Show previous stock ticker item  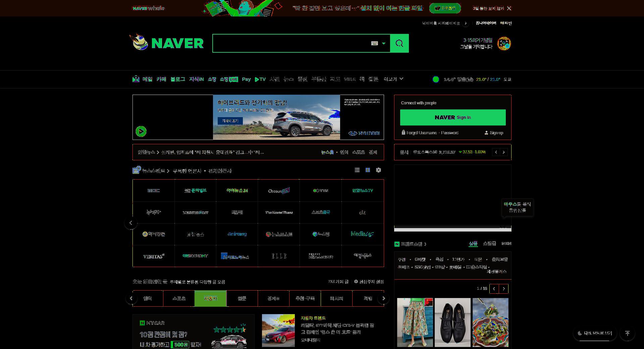[x=496, y=152]
